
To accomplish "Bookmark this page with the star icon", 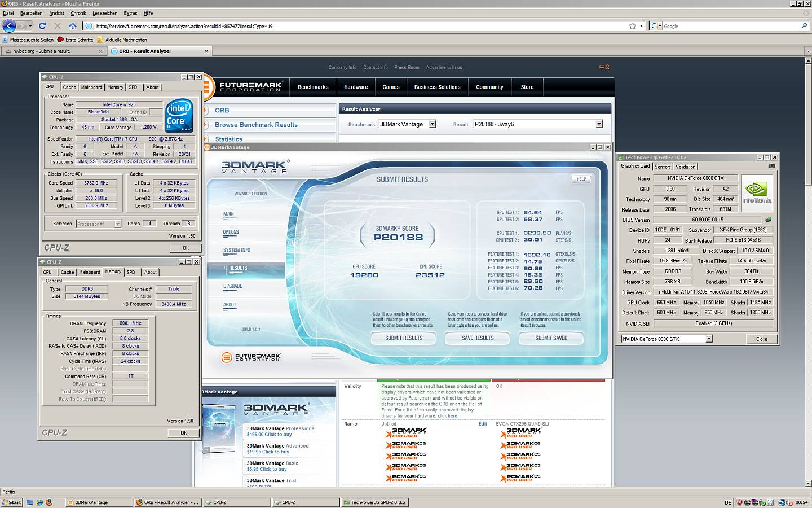I will pos(633,26).
